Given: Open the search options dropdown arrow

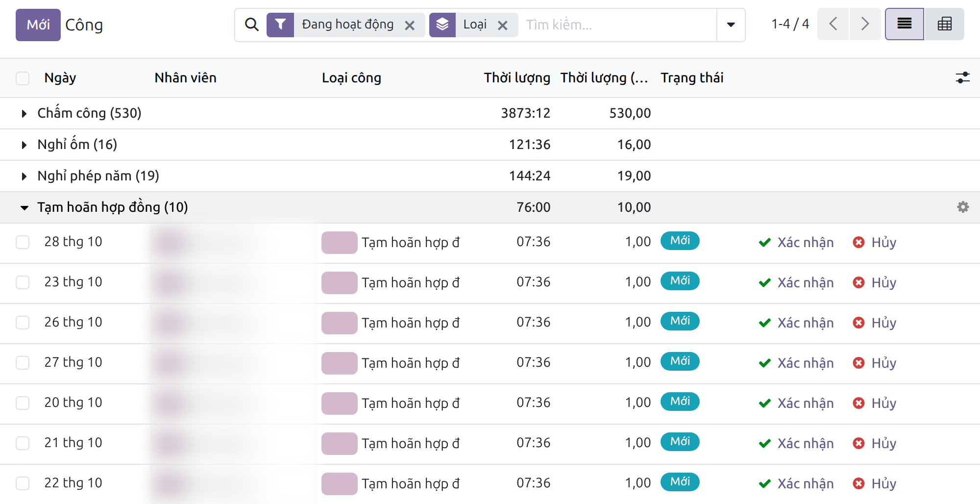Looking at the screenshot, I should [x=731, y=25].
